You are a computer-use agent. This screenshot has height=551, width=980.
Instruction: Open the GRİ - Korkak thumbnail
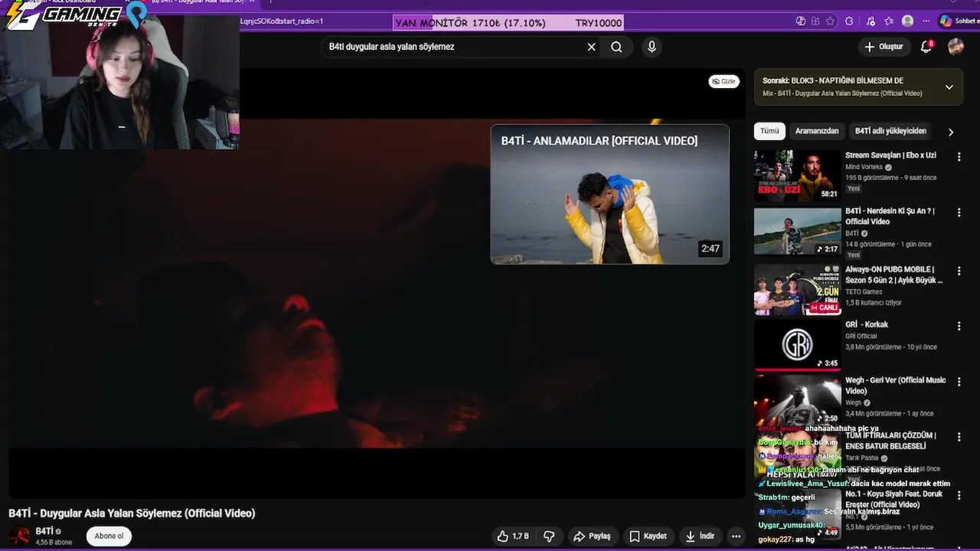pyautogui.click(x=797, y=344)
